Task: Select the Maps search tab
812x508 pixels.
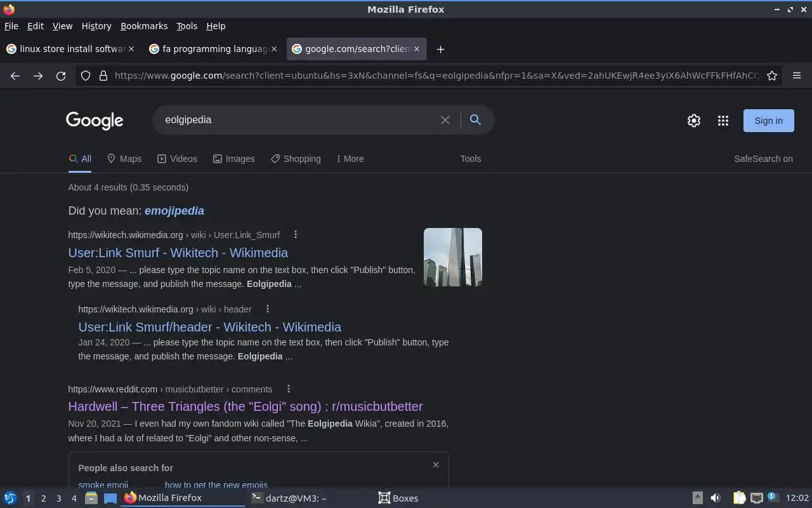Action: pos(124,159)
